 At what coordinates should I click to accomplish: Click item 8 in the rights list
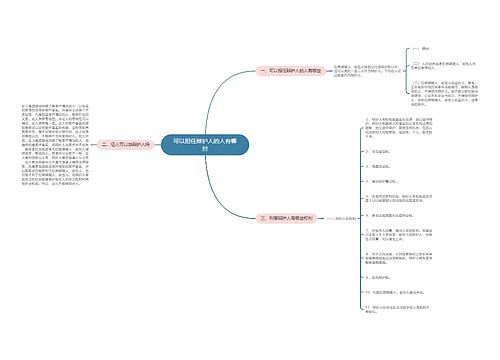(x=399, y=258)
